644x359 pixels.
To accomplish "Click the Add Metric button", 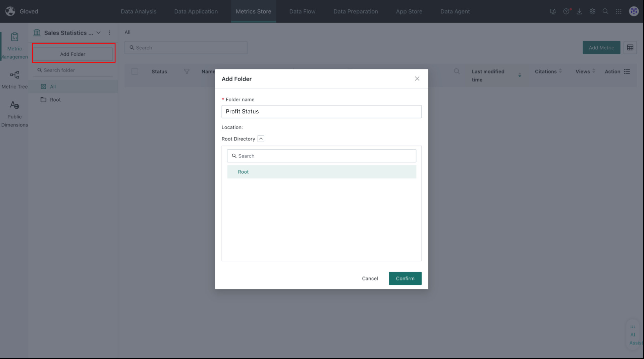I will [x=601, y=48].
